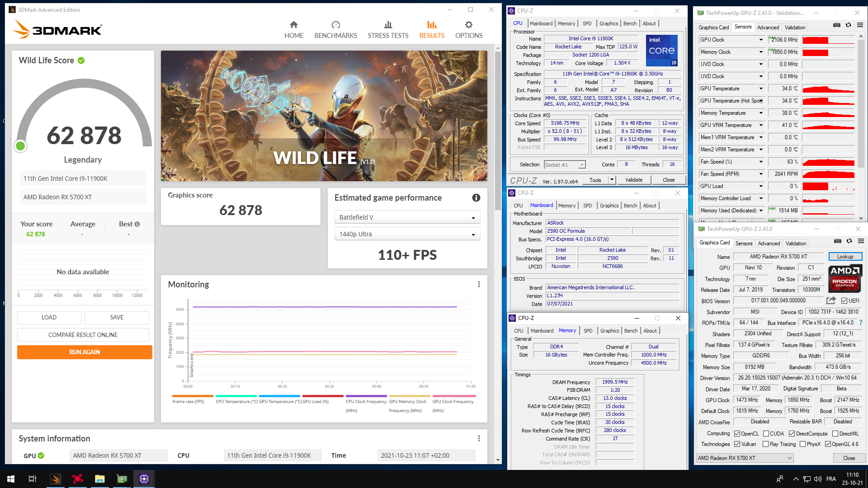Toggle the Ray Tracing checkbox
This screenshot has width=868, height=488.
point(765,444)
